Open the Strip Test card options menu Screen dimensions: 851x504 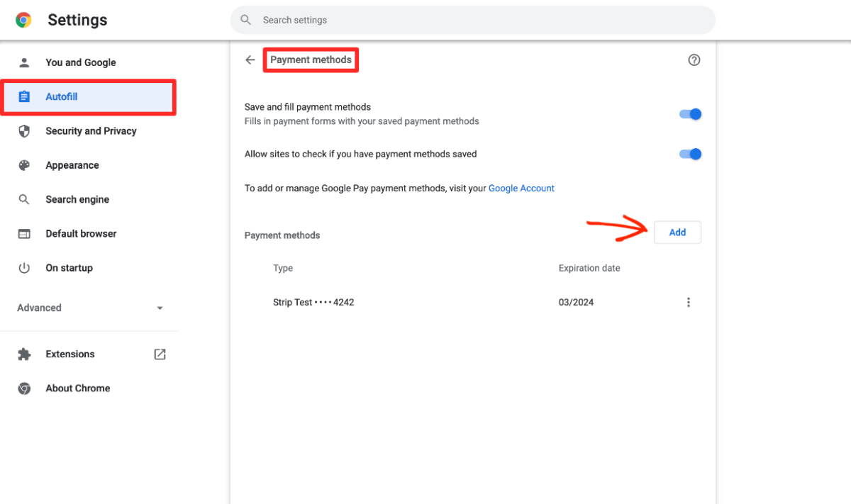[689, 301]
